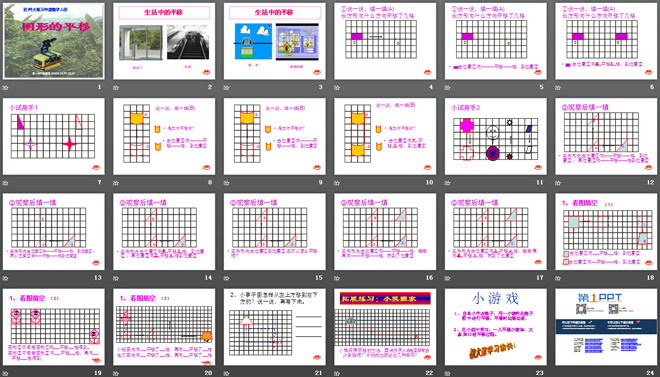This screenshot has height=377, width=660.
Task: Select slide 24 thumbnail with 第1PPT logo
Action: (x=606, y=327)
